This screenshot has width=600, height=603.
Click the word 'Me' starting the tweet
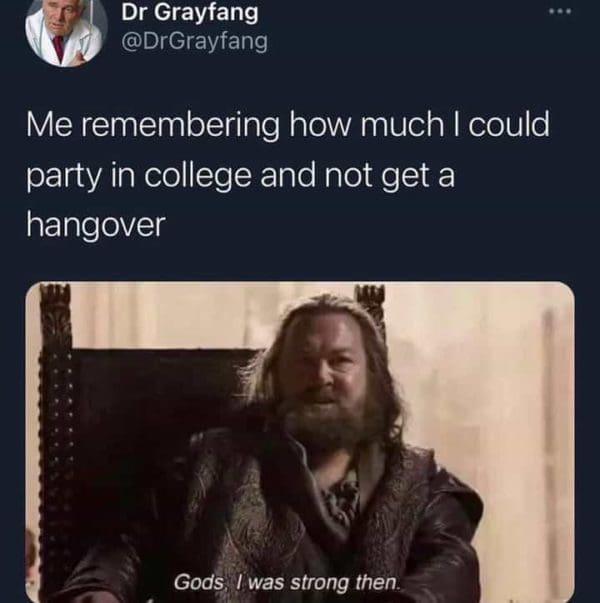49,125
